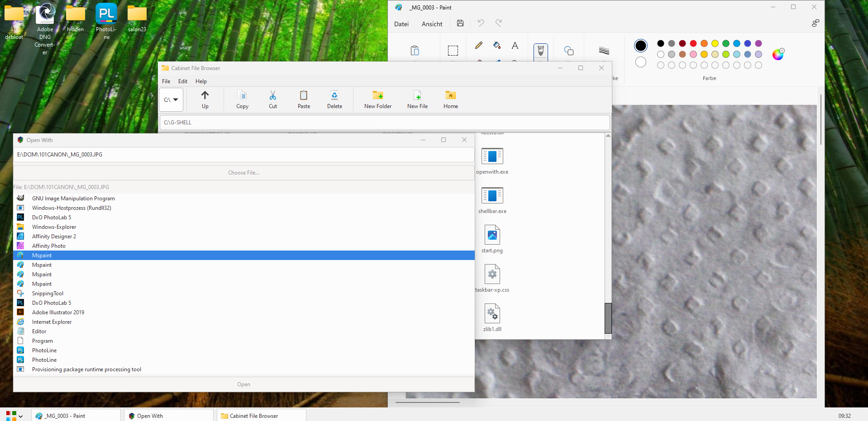Open the Ansicht menu in Paint
The height and width of the screenshot is (421, 868).
click(x=432, y=24)
